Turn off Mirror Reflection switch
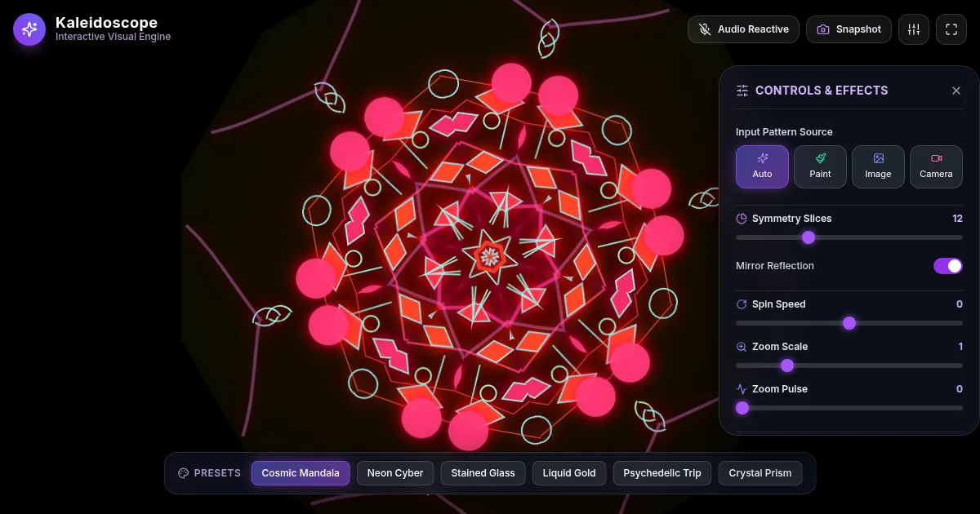 [948, 266]
